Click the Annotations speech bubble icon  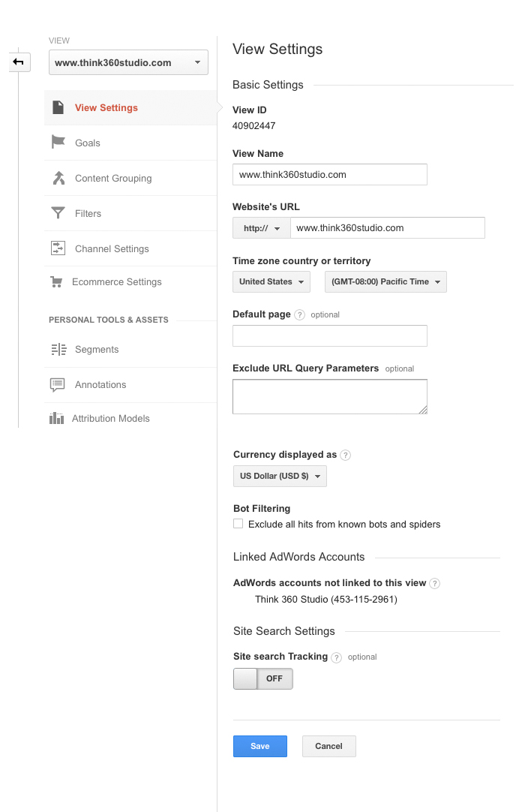tap(58, 385)
